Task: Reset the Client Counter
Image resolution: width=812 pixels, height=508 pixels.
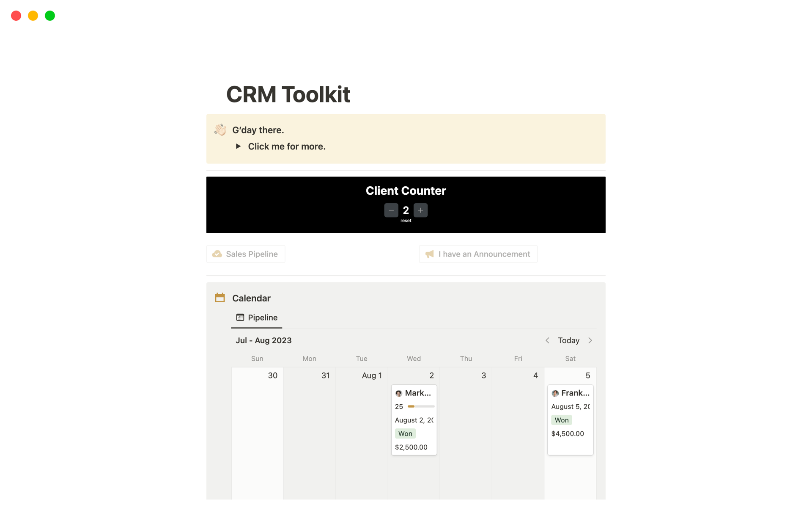Action: [x=406, y=221]
